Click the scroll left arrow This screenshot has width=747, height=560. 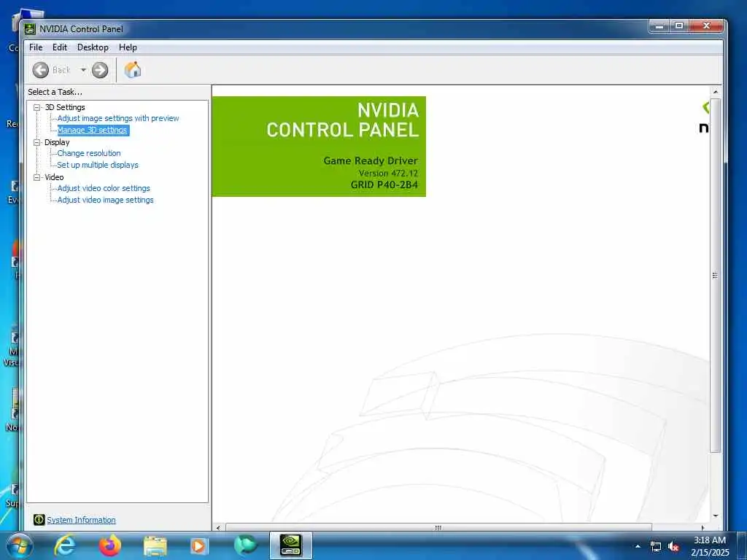pos(218,528)
